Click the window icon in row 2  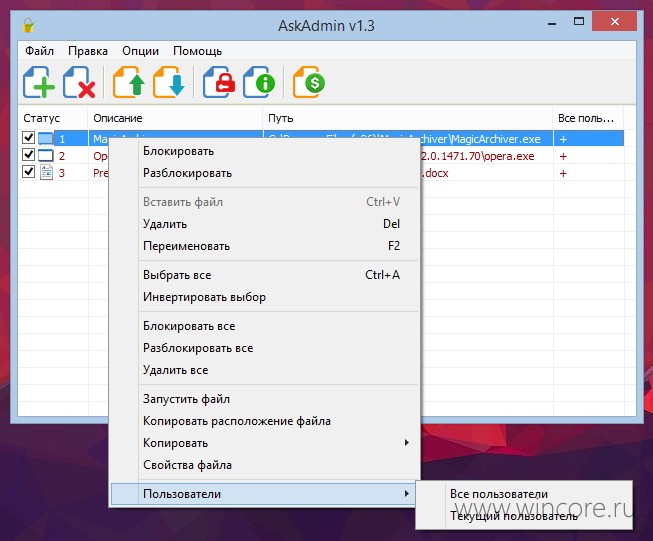[x=46, y=156]
